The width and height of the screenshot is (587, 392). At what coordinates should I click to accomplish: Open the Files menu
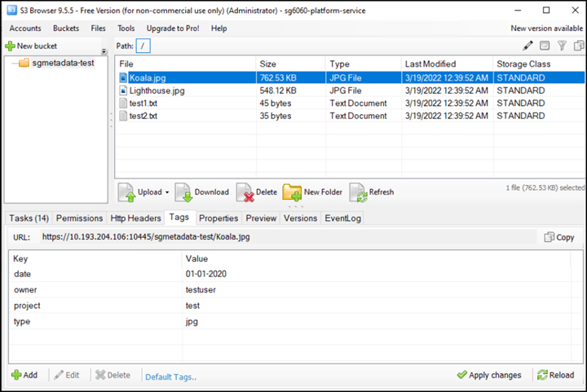[x=98, y=29]
